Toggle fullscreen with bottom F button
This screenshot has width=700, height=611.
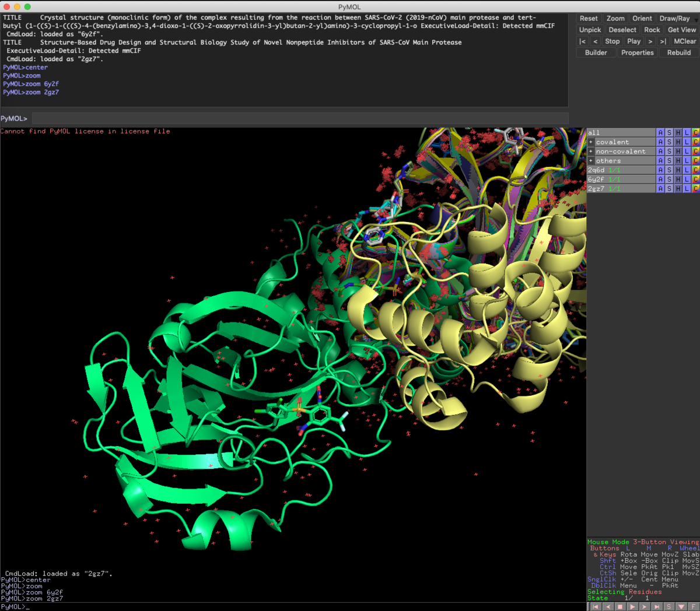click(693, 606)
